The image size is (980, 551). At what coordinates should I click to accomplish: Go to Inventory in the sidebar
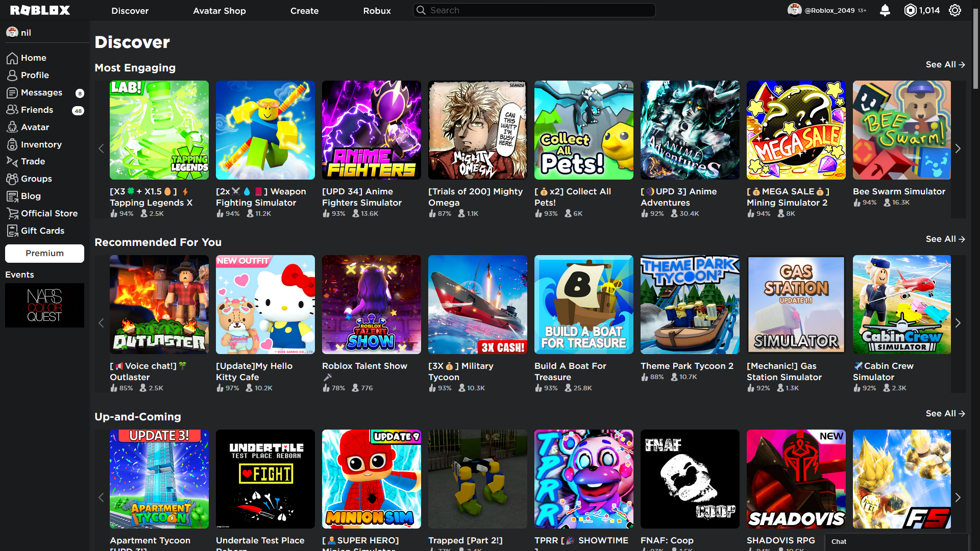(x=41, y=145)
